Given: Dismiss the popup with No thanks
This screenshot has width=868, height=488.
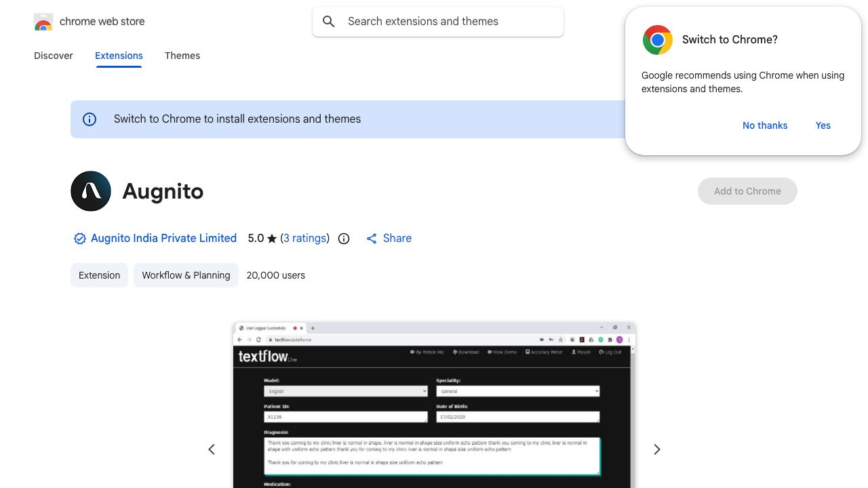Looking at the screenshot, I should click(765, 125).
